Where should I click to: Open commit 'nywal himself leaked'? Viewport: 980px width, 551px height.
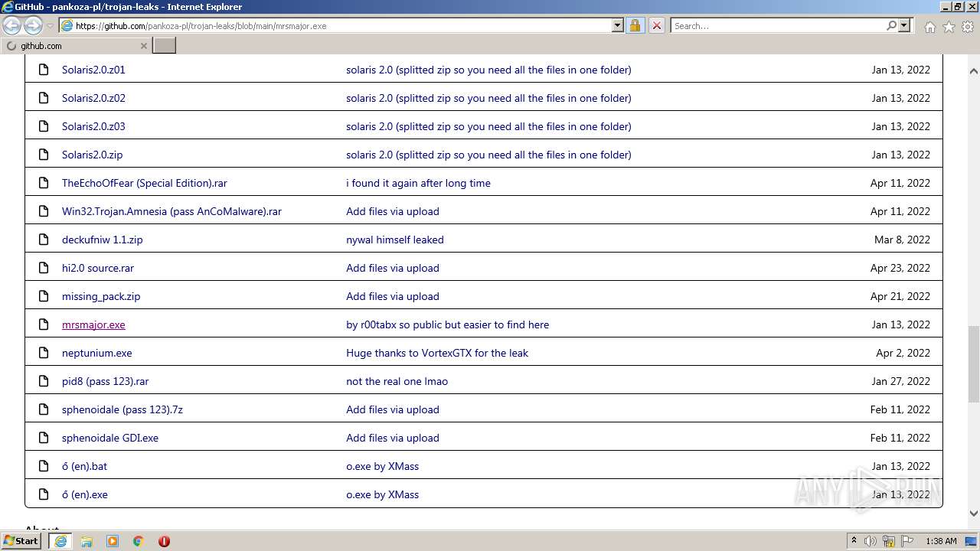[395, 240]
